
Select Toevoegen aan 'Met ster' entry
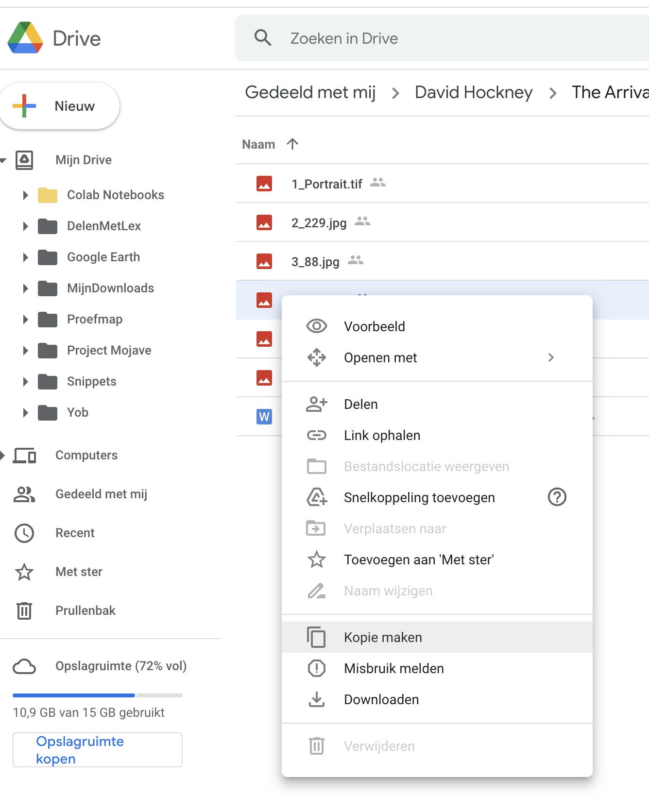click(x=437, y=559)
